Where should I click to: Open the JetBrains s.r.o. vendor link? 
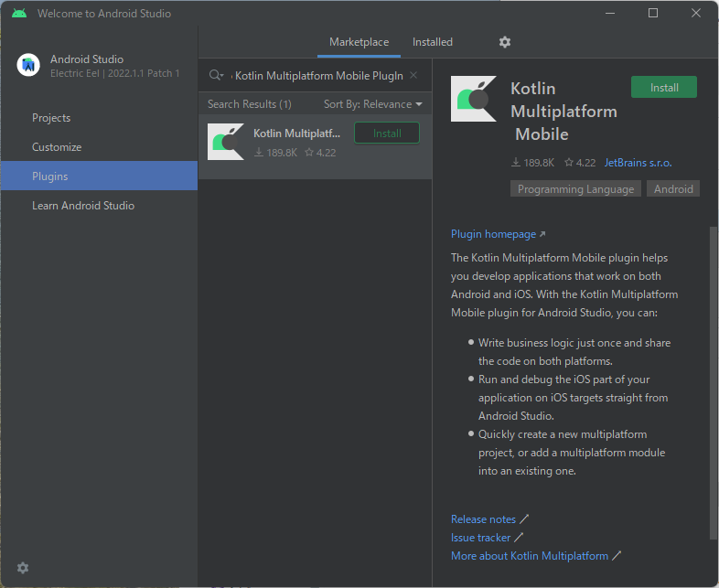[x=638, y=163]
